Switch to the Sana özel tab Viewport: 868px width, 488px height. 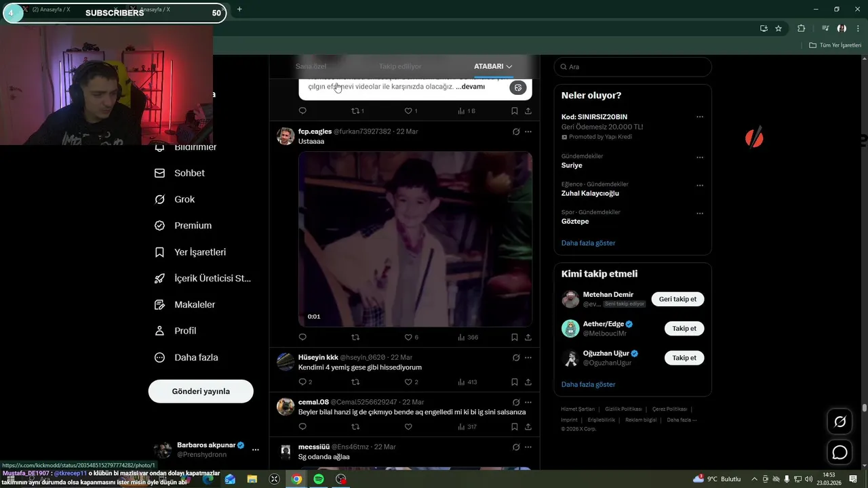pyautogui.click(x=311, y=66)
